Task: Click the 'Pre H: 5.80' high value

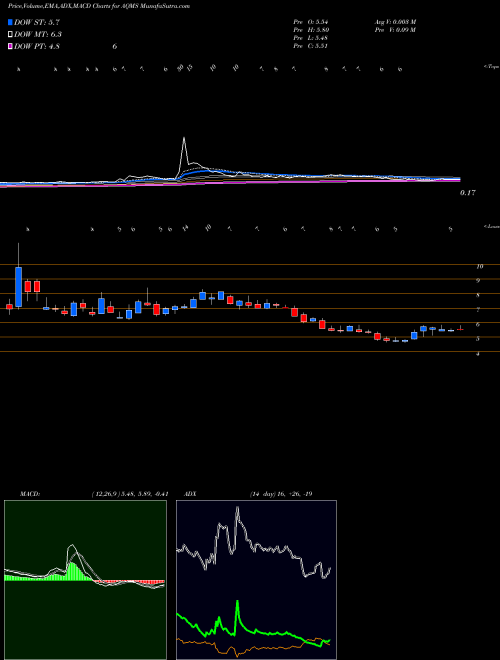Action: (311, 30)
